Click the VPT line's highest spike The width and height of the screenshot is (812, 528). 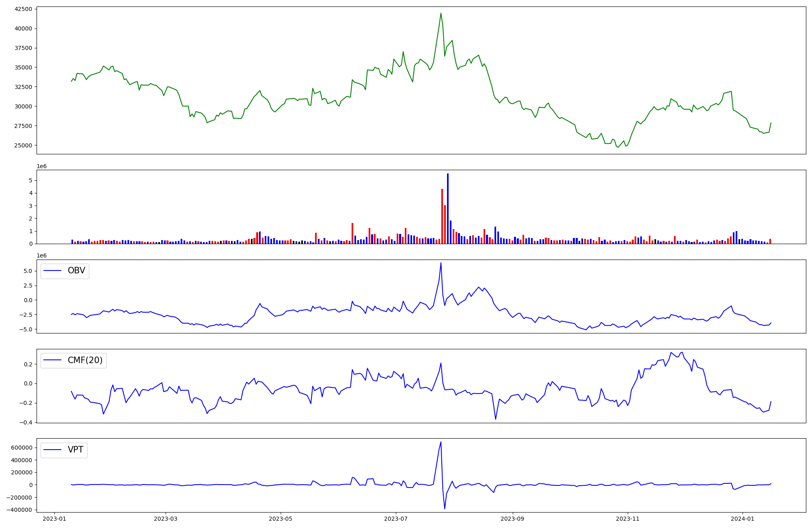pos(441,442)
